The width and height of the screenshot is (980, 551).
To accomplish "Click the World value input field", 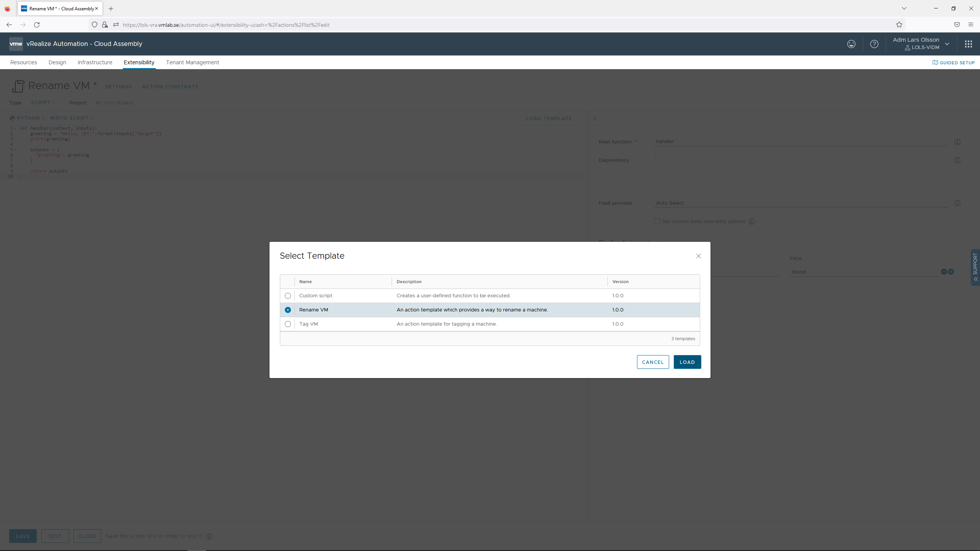I will [x=864, y=272].
